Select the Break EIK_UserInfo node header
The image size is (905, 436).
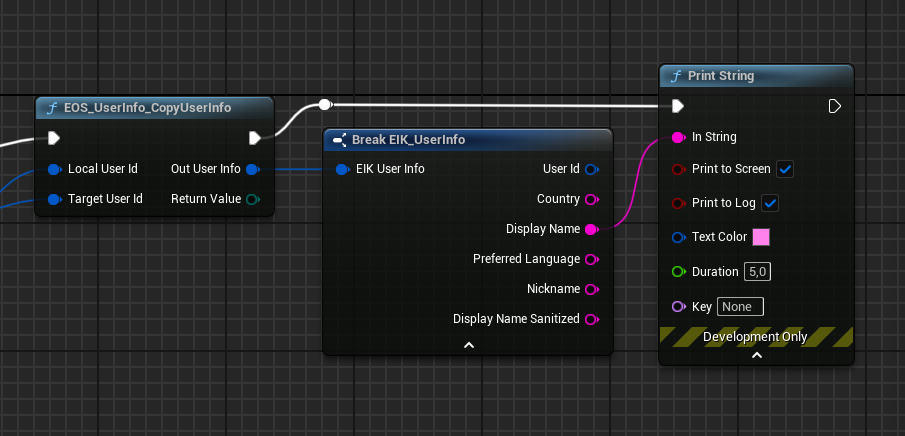pyautogui.click(x=408, y=139)
